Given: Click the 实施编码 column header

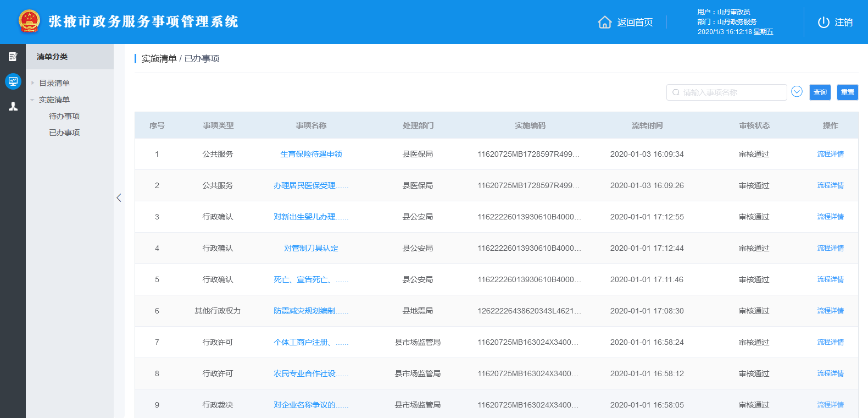Looking at the screenshot, I should click(x=530, y=125).
